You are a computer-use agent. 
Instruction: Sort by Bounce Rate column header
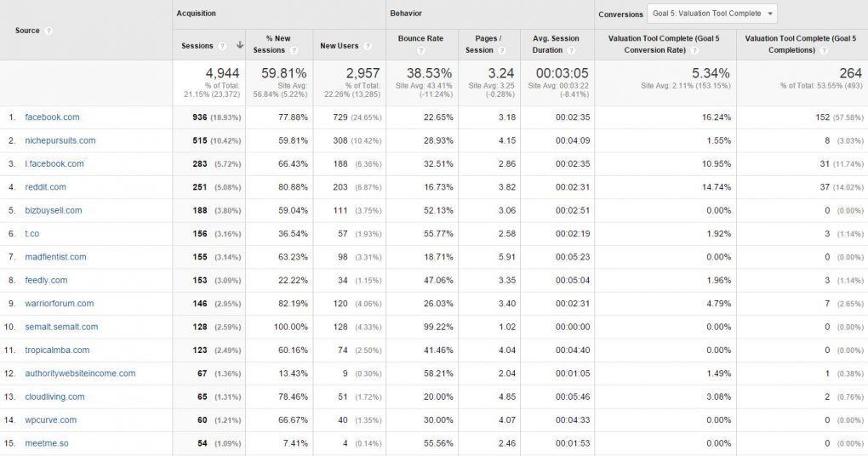click(420, 39)
